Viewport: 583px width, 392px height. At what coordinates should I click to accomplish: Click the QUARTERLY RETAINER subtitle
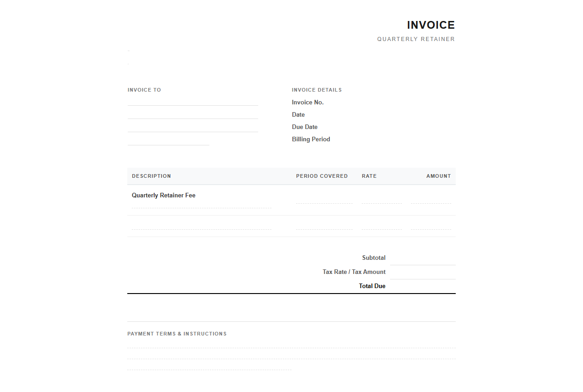[x=416, y=39]
